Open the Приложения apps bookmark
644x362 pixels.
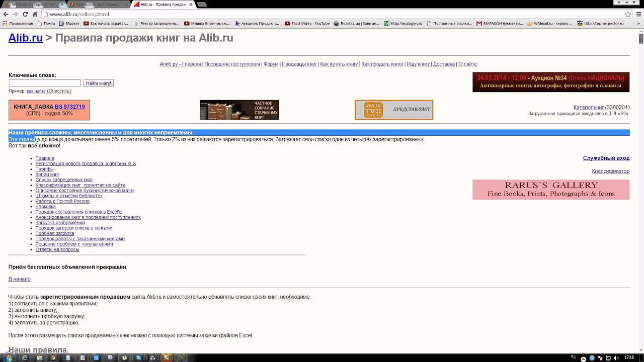point(18,23)
